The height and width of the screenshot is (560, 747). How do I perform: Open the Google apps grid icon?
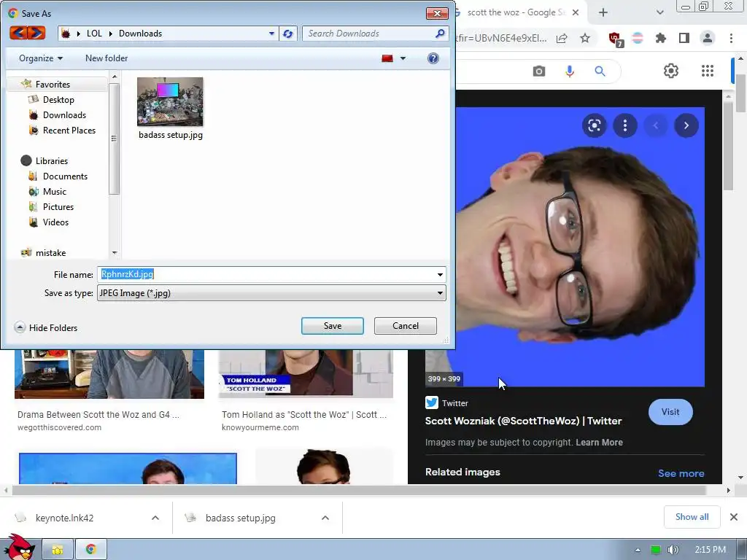pyautogui.click(x=708, y=71)
